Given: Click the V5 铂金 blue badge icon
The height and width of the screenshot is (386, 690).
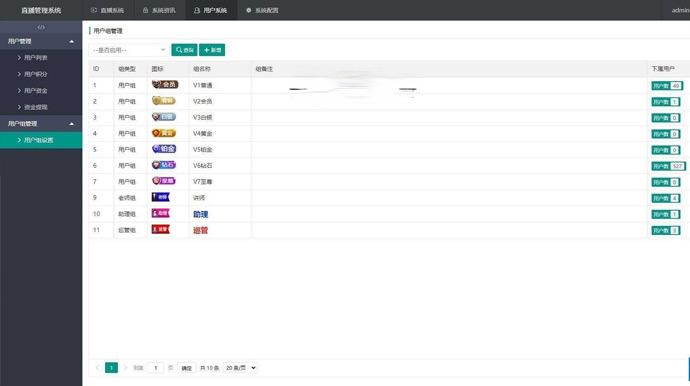Looking at the screenshot, I should click(164, 149).
